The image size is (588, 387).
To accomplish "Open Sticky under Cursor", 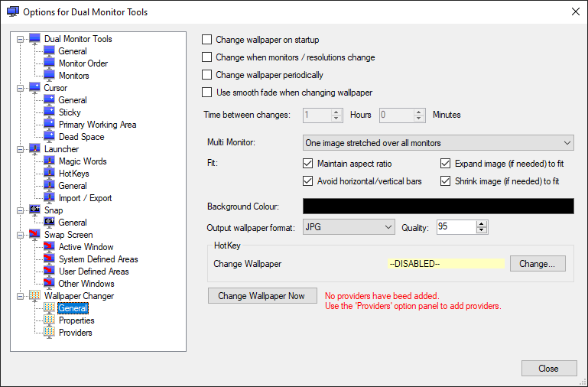I will click(x=70, y=112).
